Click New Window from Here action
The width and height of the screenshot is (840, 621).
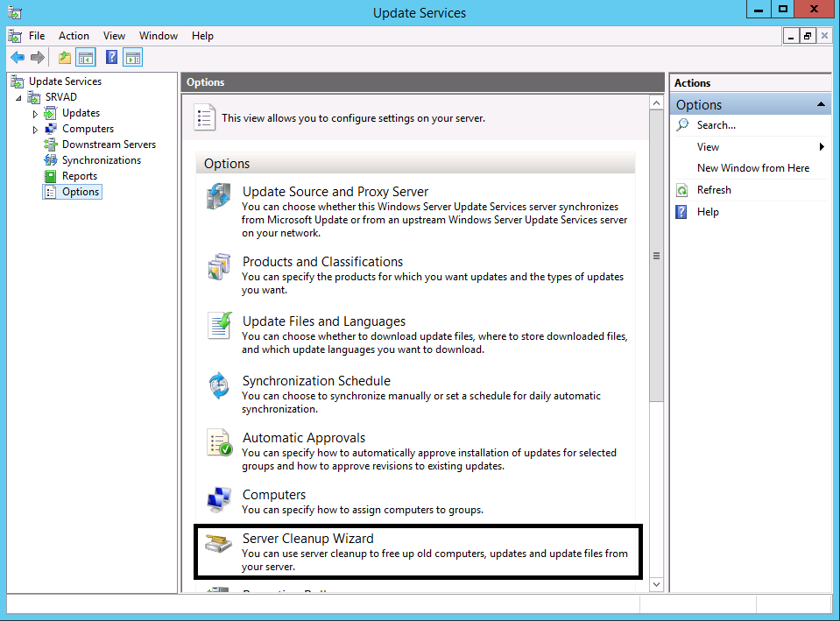(753, 168)
